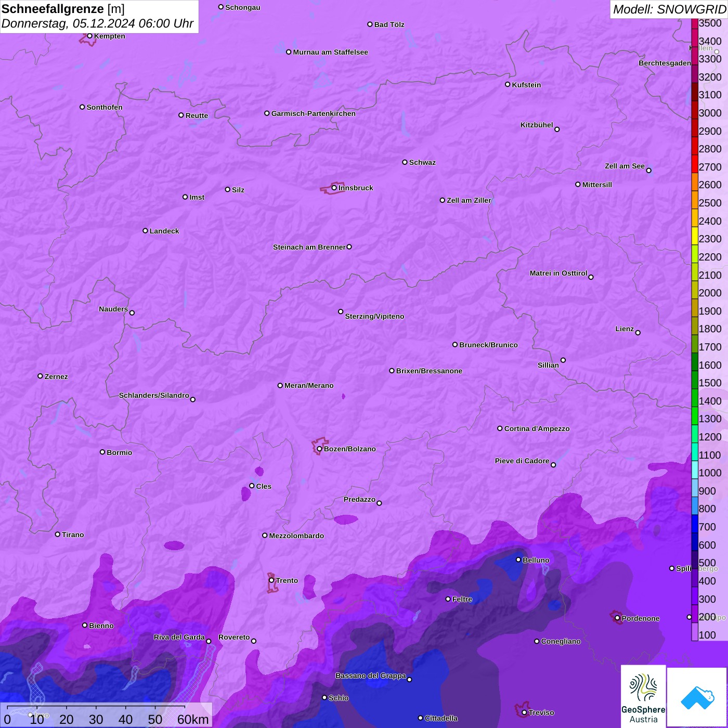Click the 'Matrei in Osttirol' label
The height and width of the screenshot is (728, 728).
[558, 273]
